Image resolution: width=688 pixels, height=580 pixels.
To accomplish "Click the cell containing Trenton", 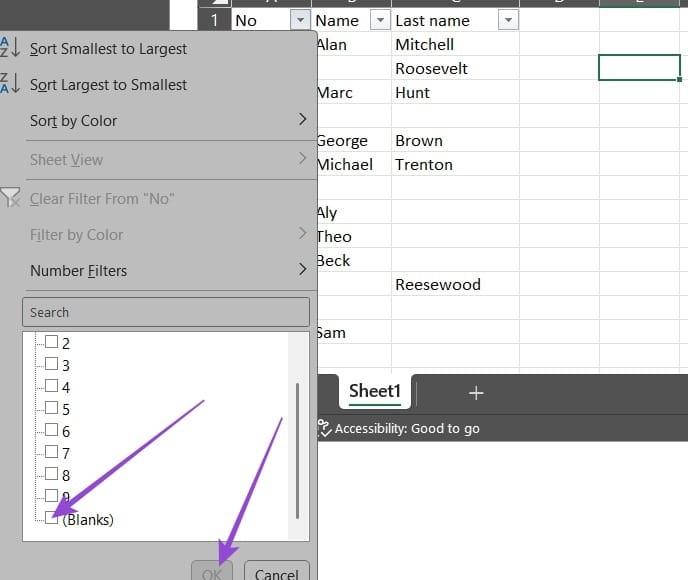I will point(455,165).
